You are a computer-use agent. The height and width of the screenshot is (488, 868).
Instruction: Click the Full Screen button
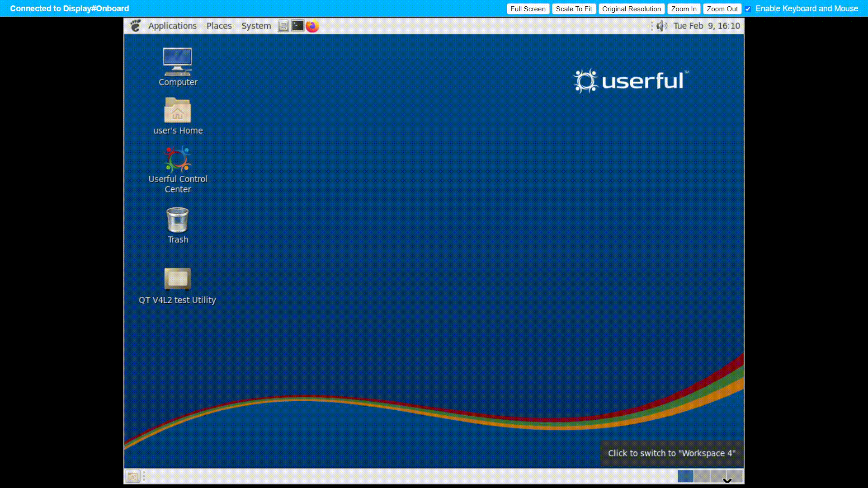[528, 9]
